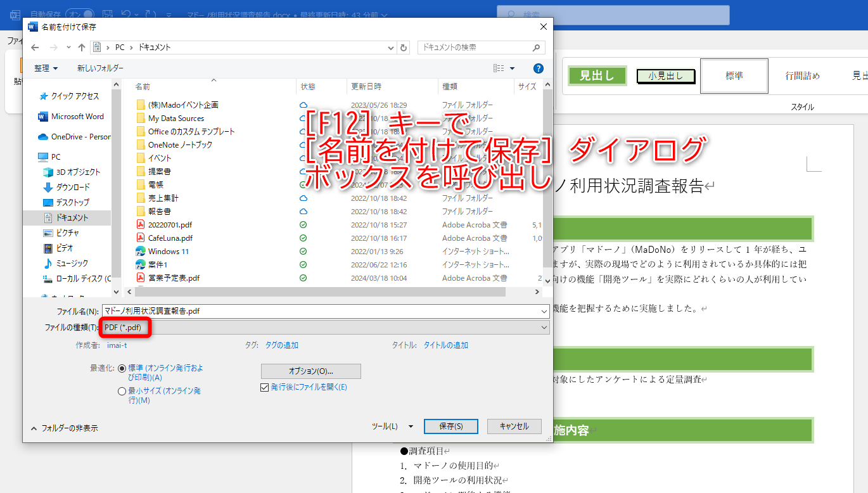The height and width of the screenshot is (493, 868).
Task: Click the back navigation arrow in the dialog
Action: click(x=35, y=47)
